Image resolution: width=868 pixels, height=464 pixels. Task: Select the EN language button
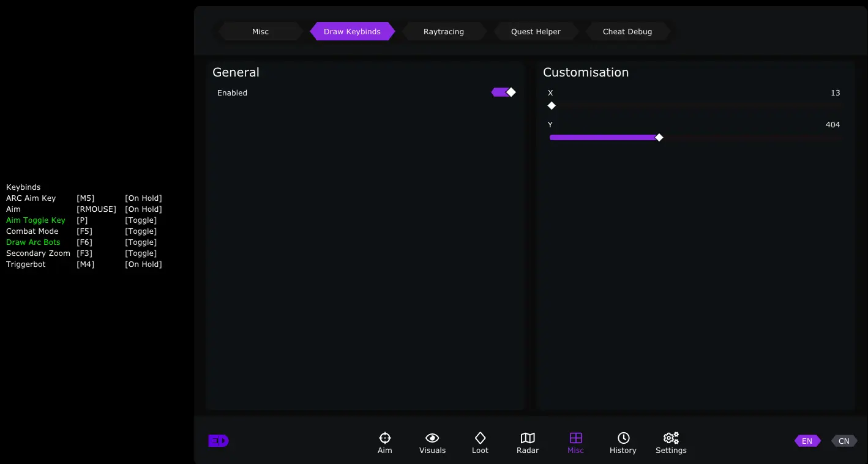807,441
